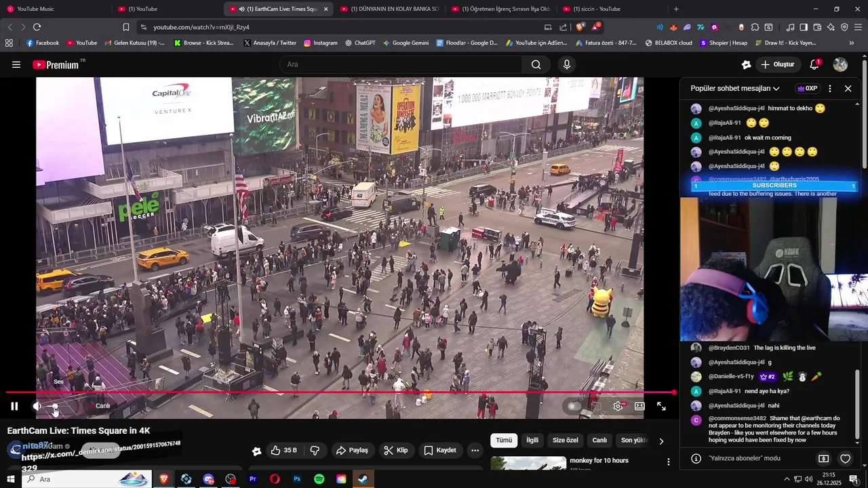This screenshot has height=488, width=868.
Task: Select the Canlı filter chip
Action: pyautogui.click(x=599, y=441)
